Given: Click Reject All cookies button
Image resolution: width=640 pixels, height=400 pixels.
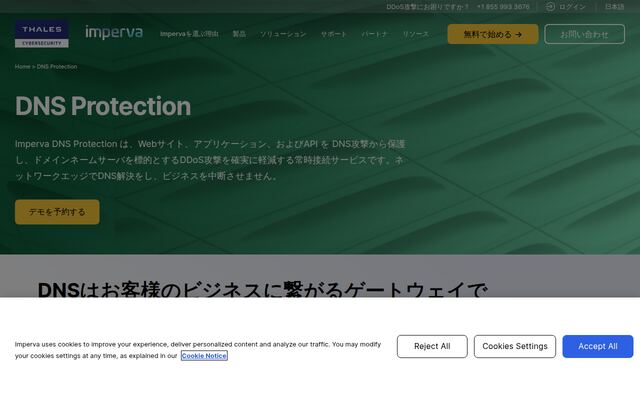Looking at the screenshot, I should point(432,346).
